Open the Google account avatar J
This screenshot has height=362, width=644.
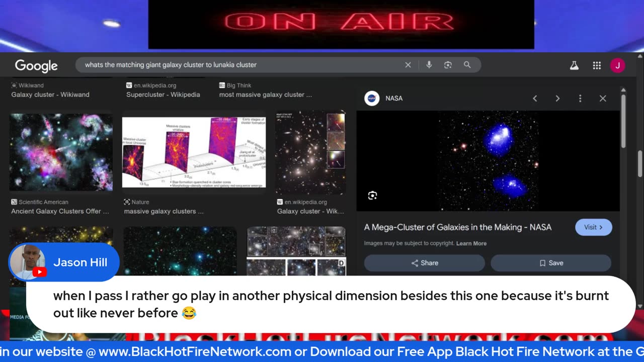617,65
